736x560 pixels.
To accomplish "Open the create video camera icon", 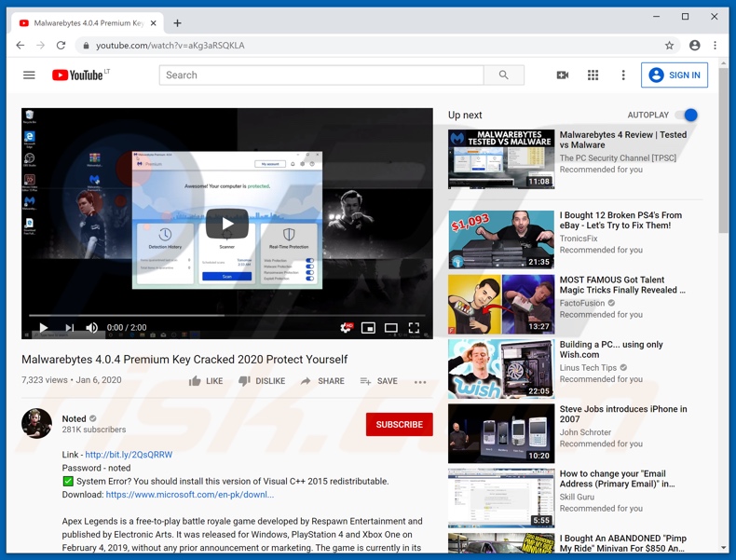I will tap(563, 75).
